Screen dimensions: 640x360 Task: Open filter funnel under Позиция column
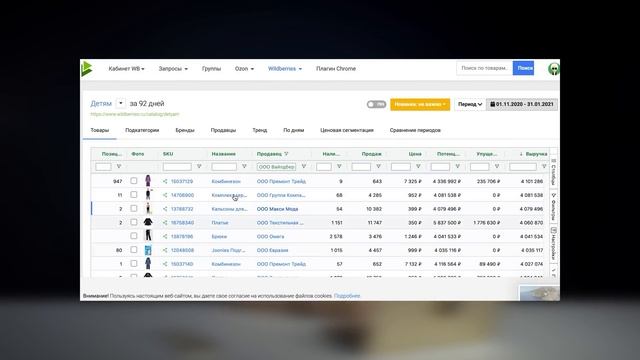pos(119,167)
